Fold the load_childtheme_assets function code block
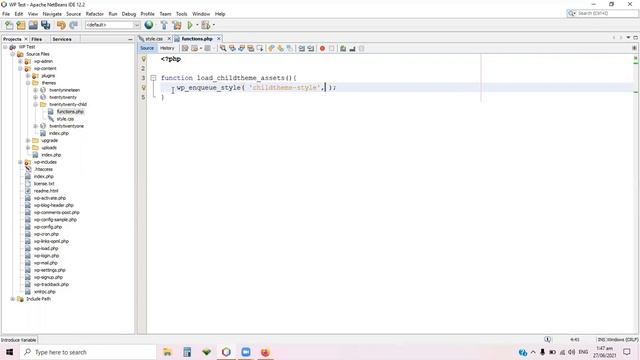 pyautogui.click(x=153, y=78)
